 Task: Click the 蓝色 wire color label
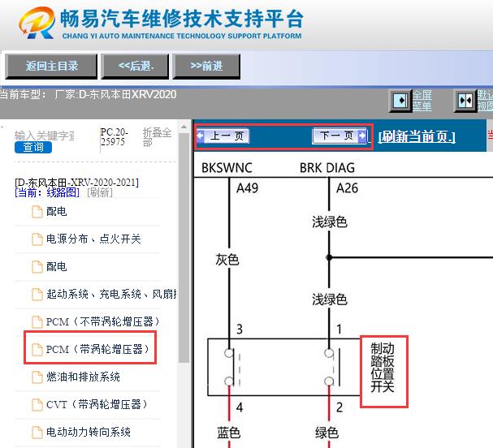tap(228, 433)
